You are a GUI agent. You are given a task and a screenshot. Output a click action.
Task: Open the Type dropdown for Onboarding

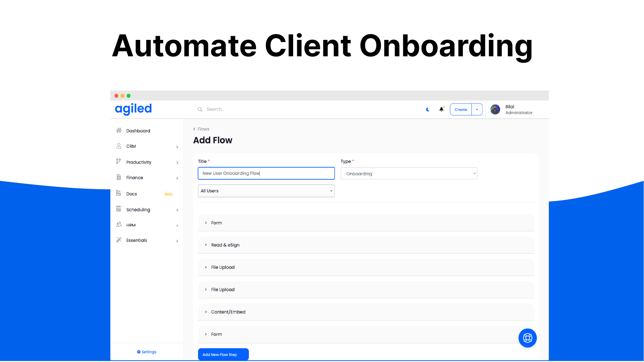coord(409,173)
